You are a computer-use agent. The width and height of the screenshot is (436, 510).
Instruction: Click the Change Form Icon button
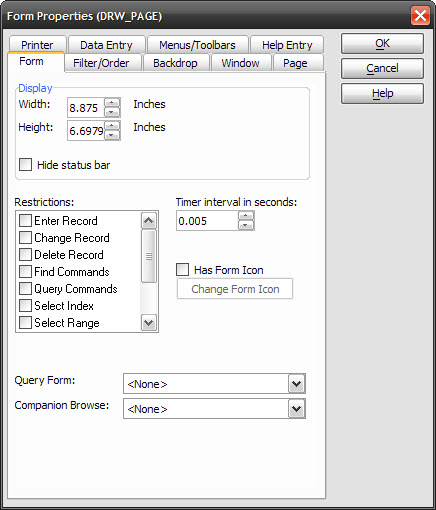235,289
